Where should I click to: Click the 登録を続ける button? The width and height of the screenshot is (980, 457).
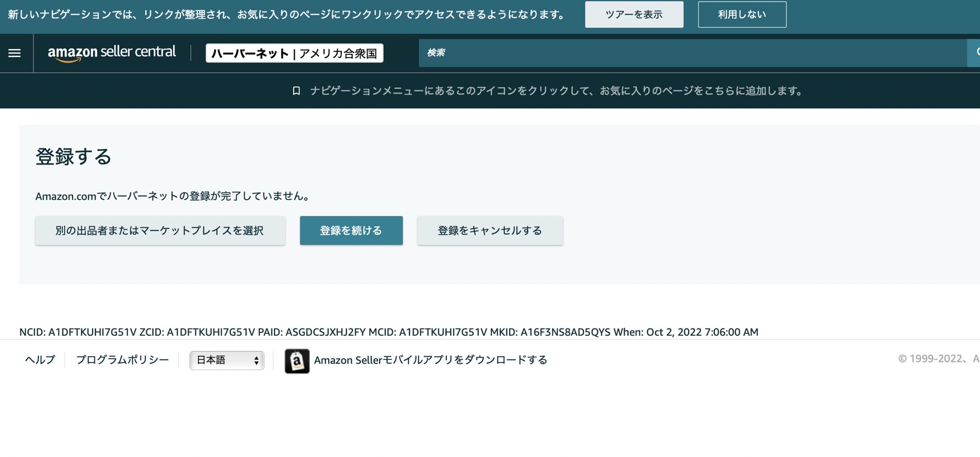pos(351,231)
